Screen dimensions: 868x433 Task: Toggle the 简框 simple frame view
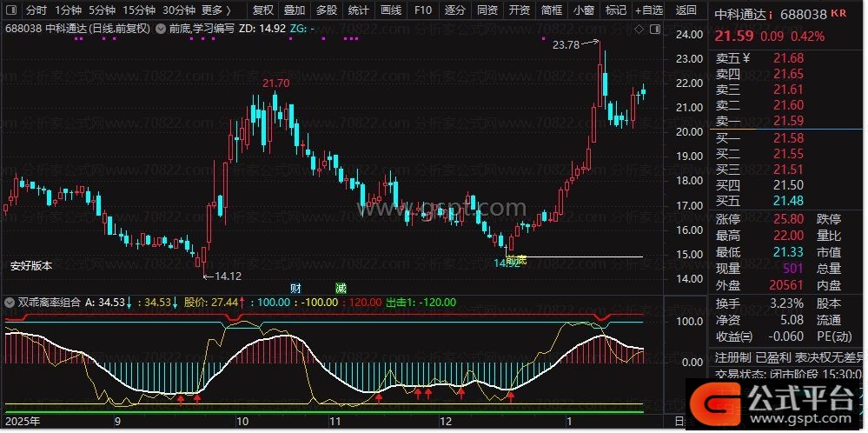click(x=551, y=10)
